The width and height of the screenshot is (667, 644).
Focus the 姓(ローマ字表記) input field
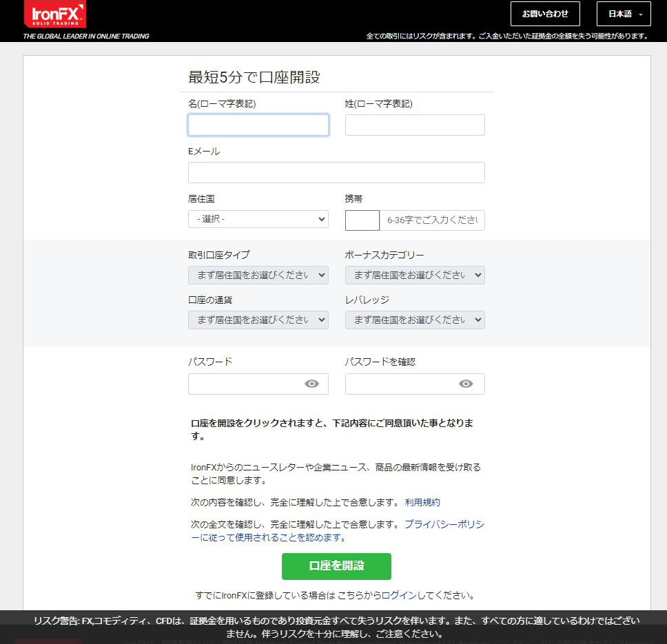pyautogui.click(x=415, y=125)
